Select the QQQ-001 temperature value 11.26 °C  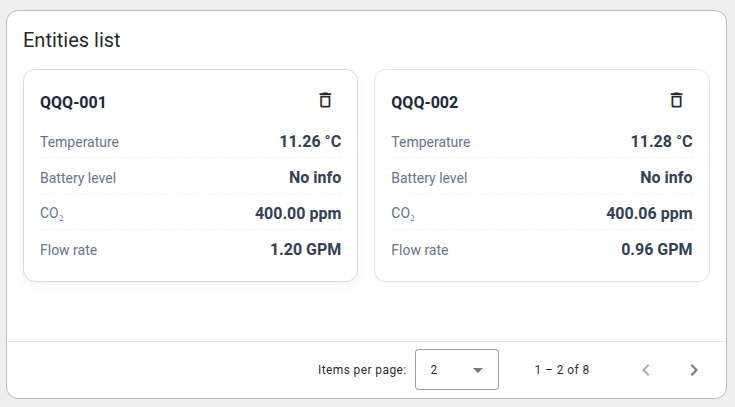(310, 141)
